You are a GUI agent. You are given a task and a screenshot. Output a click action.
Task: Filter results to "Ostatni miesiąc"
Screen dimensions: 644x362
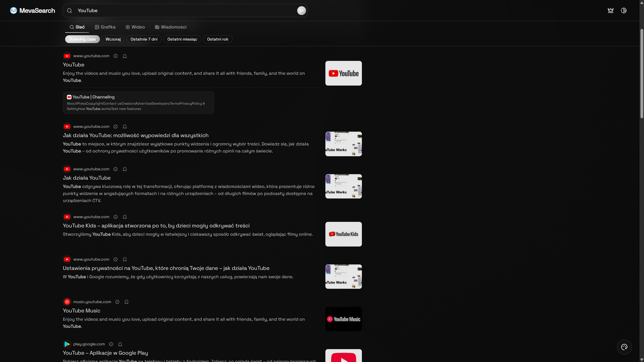pyautogui.click(x=182, y=39)
